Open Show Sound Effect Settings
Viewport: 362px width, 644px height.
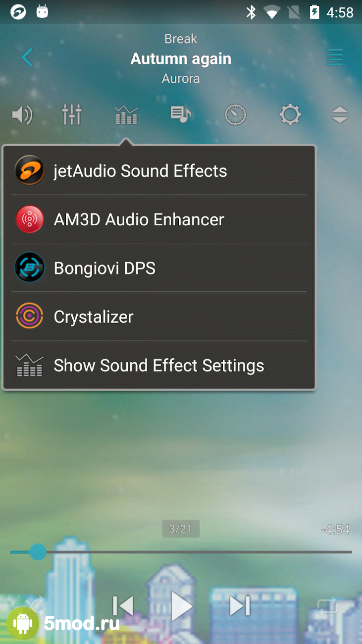point(159,365)
